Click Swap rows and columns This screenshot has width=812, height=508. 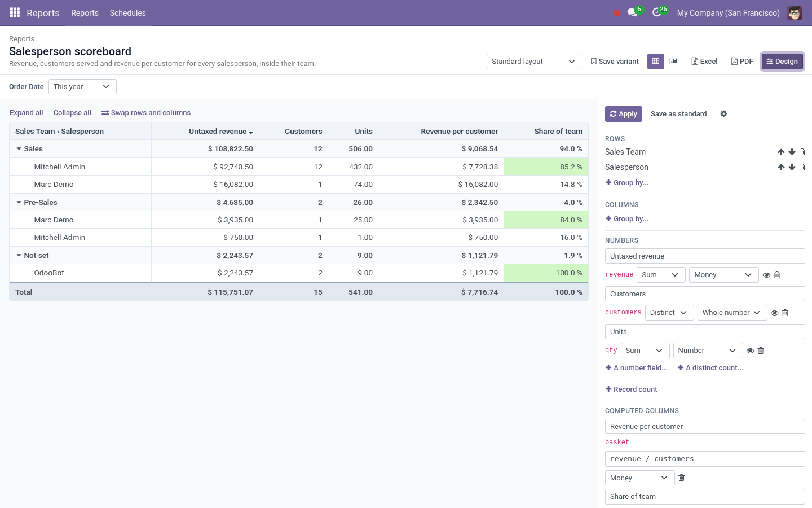click(x=146, y=113)
